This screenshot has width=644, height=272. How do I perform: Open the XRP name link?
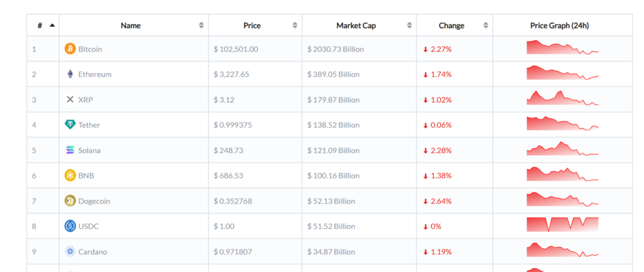point(86,100)
